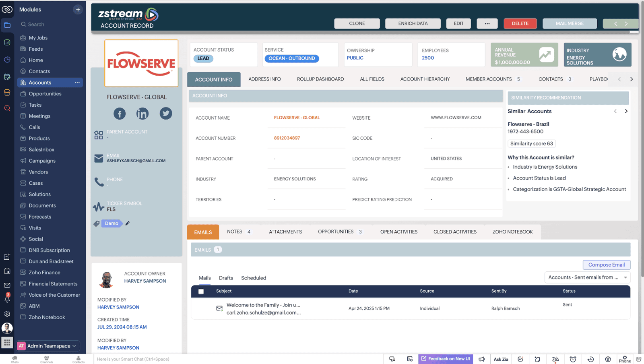Open Flowserve Facebook page icon
This screenshot has width=644, height=364.
pyautogui.click(x=120, y=114)
